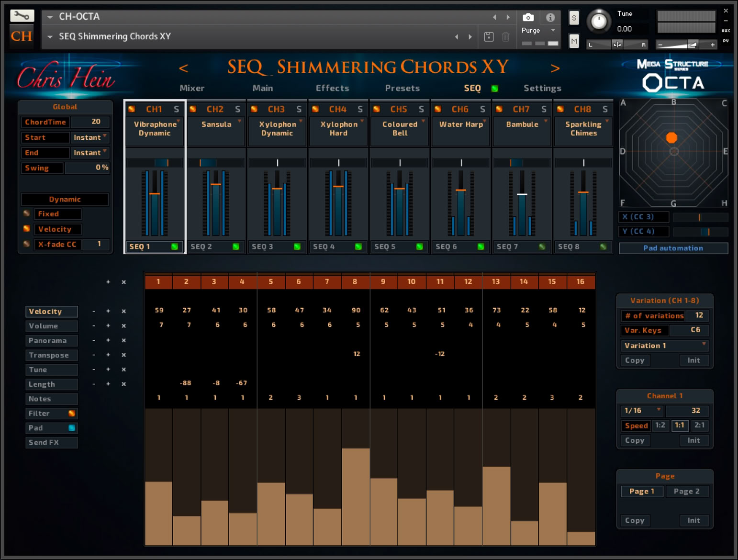Select Velocity dynamic mode

27,229
